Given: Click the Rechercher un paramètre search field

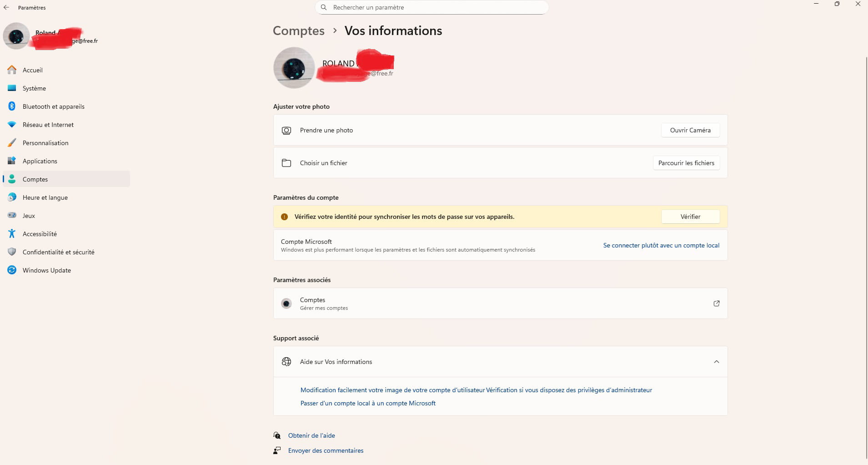Looking at the screenshot, I should tap(432, 7).
